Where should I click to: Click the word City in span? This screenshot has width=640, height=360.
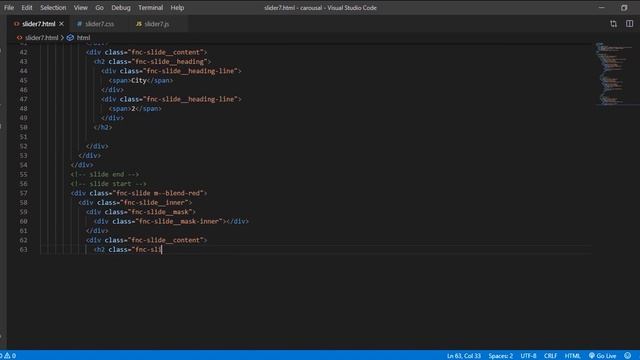[139, 80]
